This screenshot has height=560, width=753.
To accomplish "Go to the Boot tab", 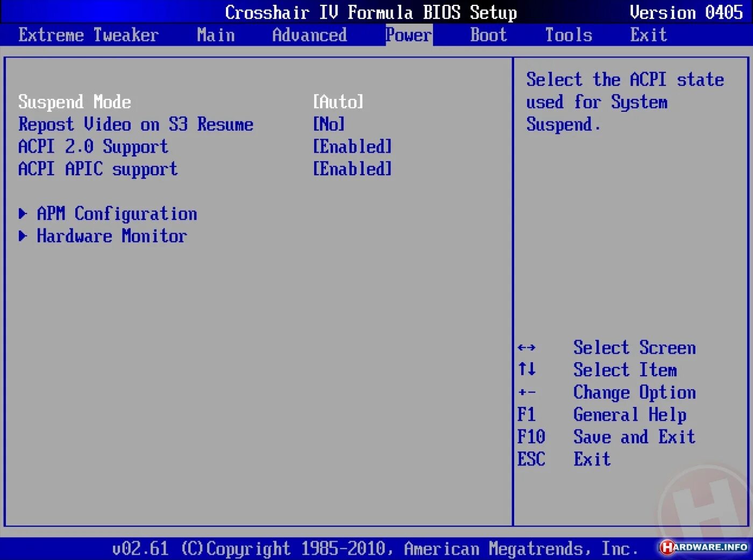I will pos(488,35).
